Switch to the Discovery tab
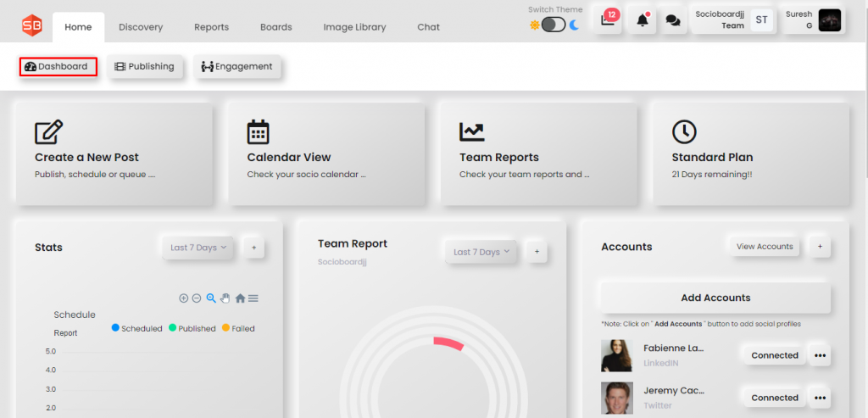 click(x=141, y=27)
